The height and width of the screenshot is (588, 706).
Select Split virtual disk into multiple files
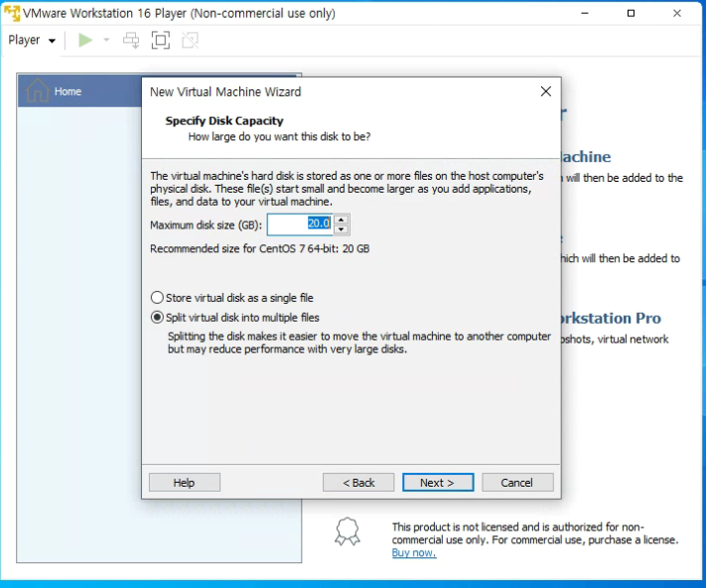(x=235, y=318)
